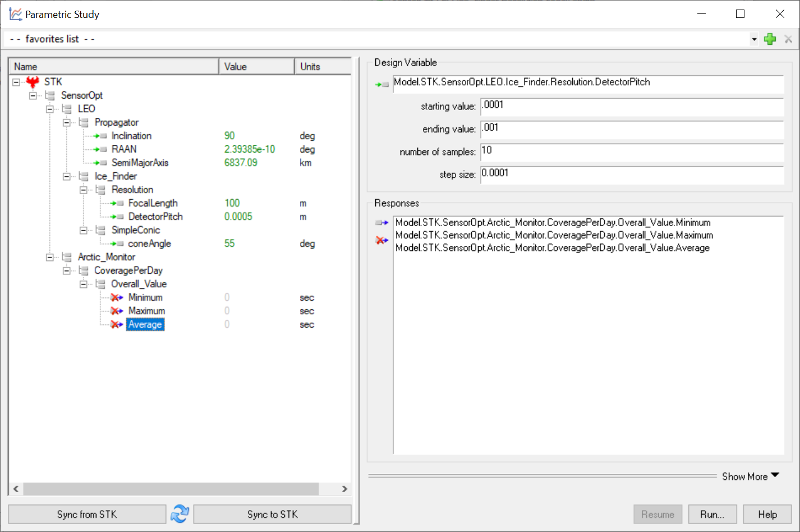The height and width of the screenshot is (532, 800).
Task: Expand the Show More section
Action: [x=751, y=476]
